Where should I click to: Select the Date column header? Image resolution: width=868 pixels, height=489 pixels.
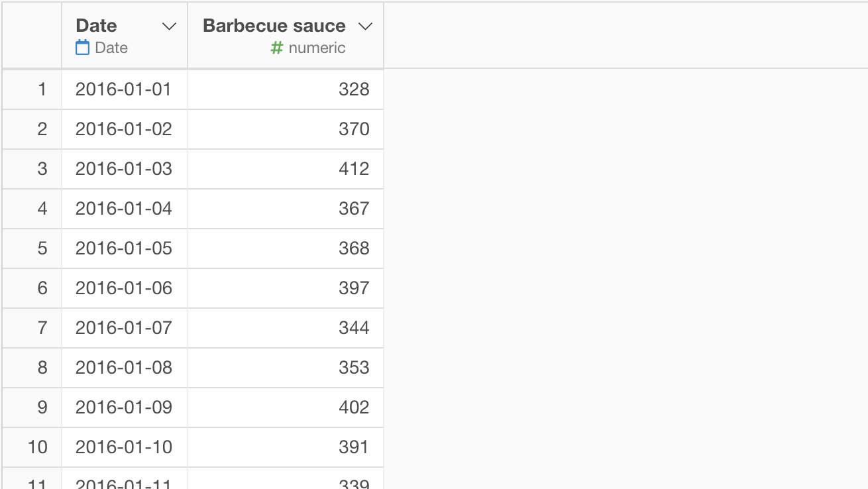click(125, 35)
